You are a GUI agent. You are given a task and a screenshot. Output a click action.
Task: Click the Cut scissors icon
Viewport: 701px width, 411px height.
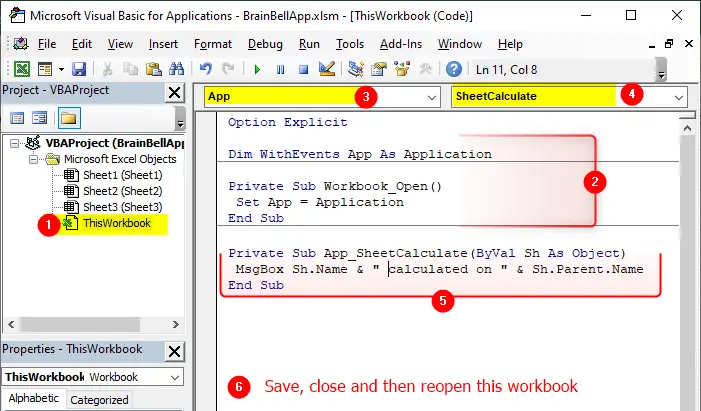click(x=107, y=69)
